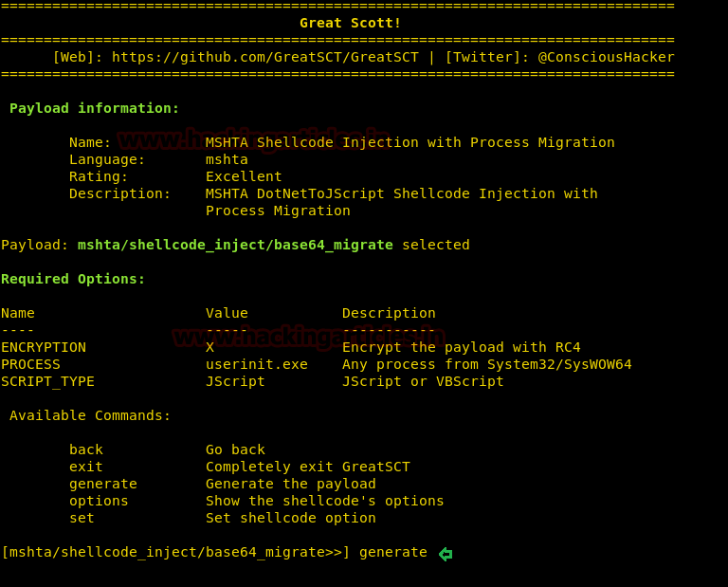Click the options command entry
728x587 pixels.
click(x=99, y=502)
